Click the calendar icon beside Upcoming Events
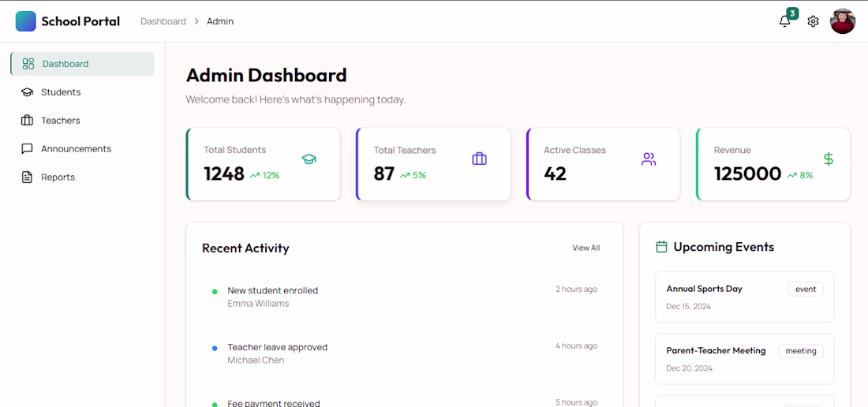868x407 pixels. coord(661,247)
